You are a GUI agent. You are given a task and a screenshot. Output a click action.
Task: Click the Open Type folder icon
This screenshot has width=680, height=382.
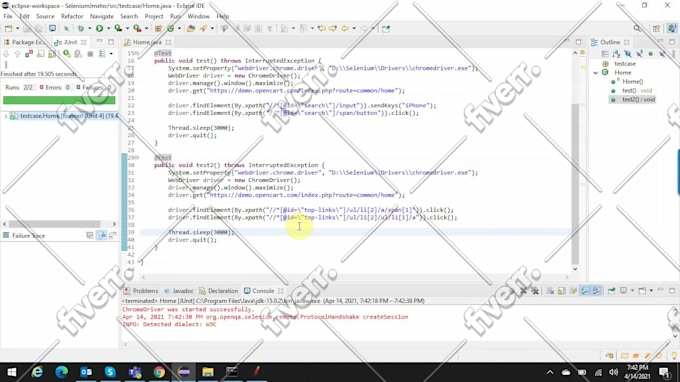(191, 29)
